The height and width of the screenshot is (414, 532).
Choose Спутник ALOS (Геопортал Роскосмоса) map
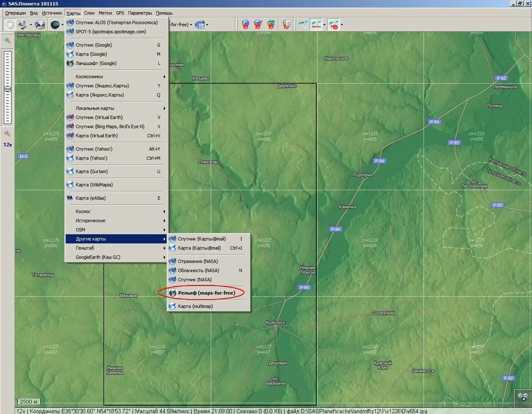116,22
